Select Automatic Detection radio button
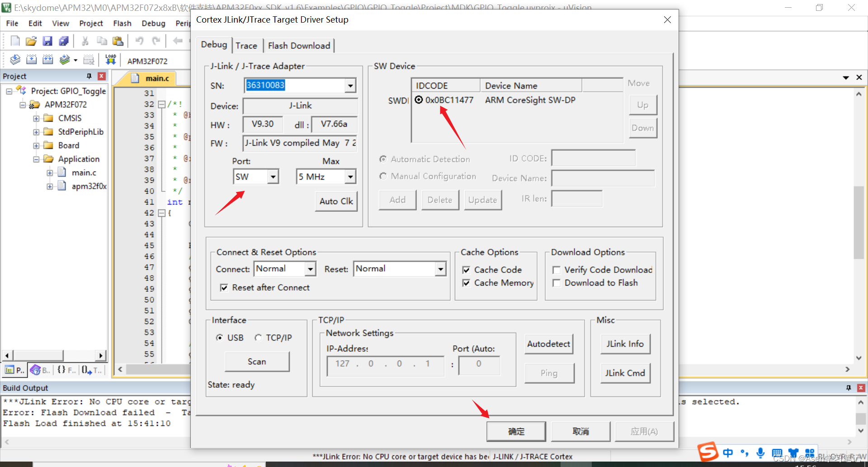Viewport: 868px width, 467px height. tap(383, 159)
